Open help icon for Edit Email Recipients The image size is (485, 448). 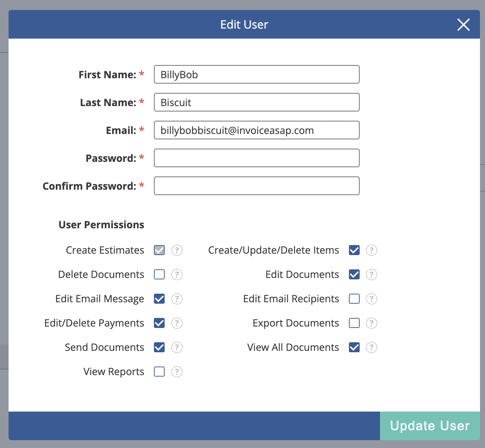(371, 299)
